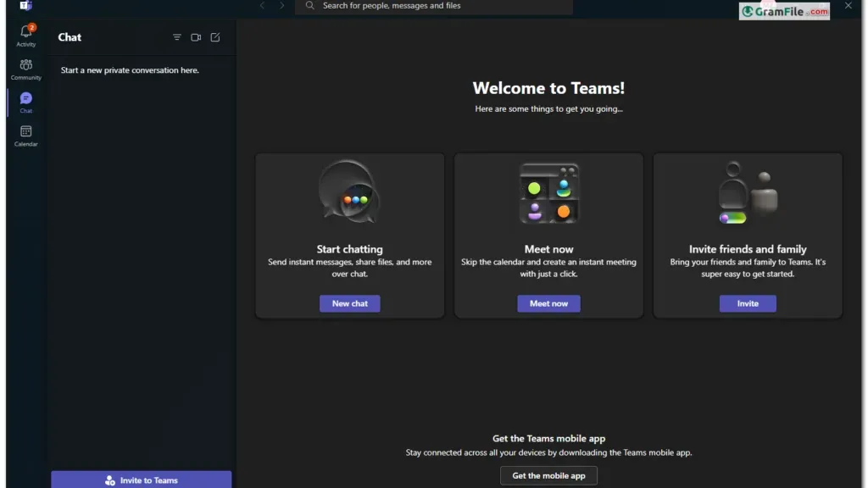Image resolution: width=868 pixels, height=488 pixels.
Task: Click the Invite friends and family illustration
Action: click(748, 192)
